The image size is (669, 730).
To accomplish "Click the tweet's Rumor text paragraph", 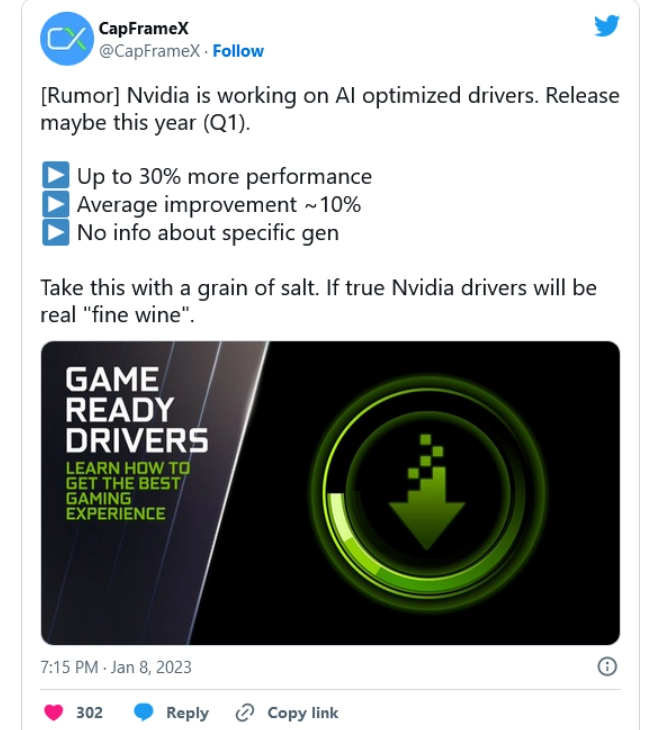I will (330, 109).
